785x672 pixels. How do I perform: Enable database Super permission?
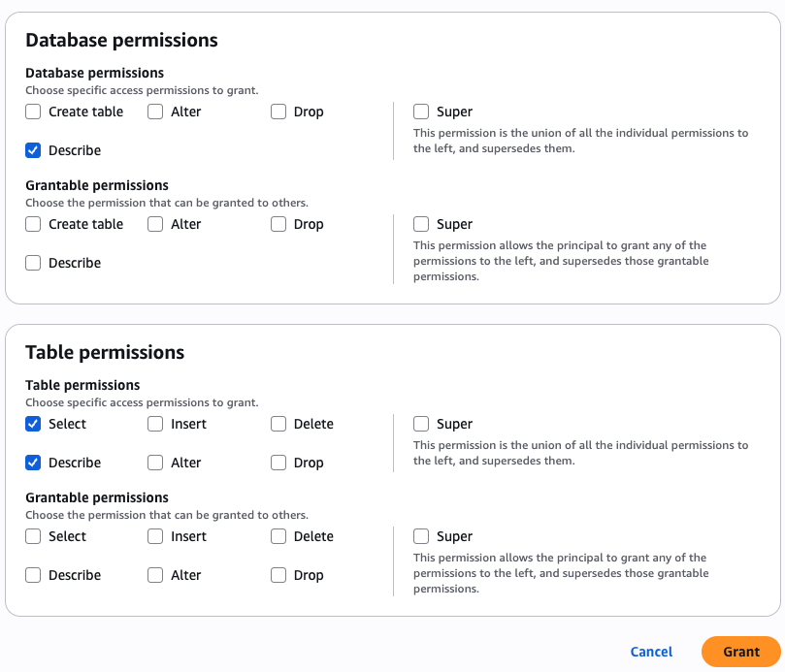tap(421, 112)
